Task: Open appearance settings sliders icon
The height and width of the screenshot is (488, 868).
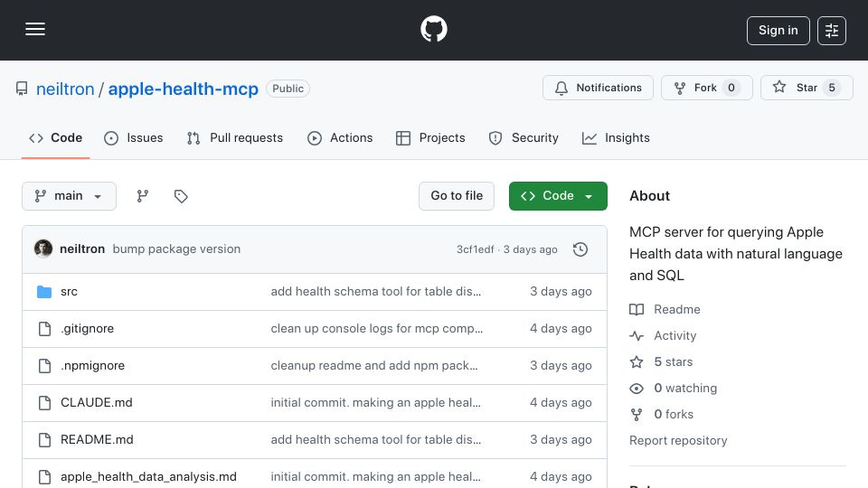Action: tap(832, 31)
